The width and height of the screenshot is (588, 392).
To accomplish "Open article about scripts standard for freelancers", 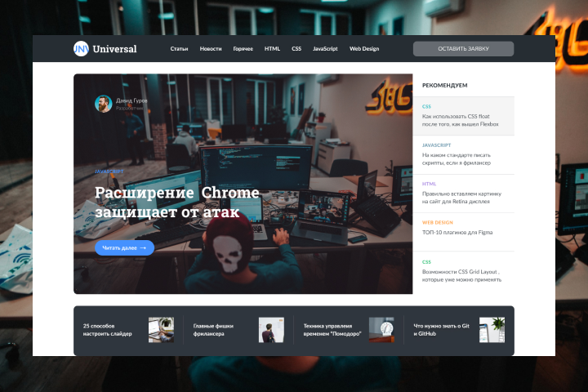I will click(x=457, y=159).
